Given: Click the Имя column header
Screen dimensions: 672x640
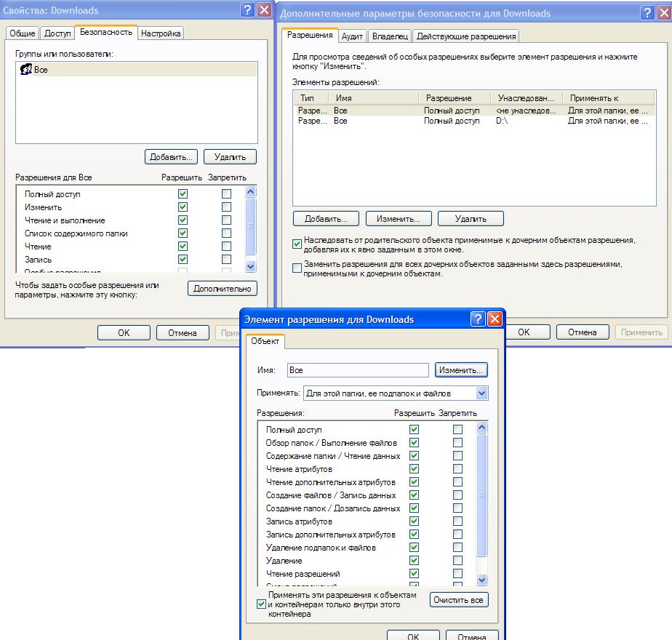Looking at the screenshot, I should (x=374, y=97).
